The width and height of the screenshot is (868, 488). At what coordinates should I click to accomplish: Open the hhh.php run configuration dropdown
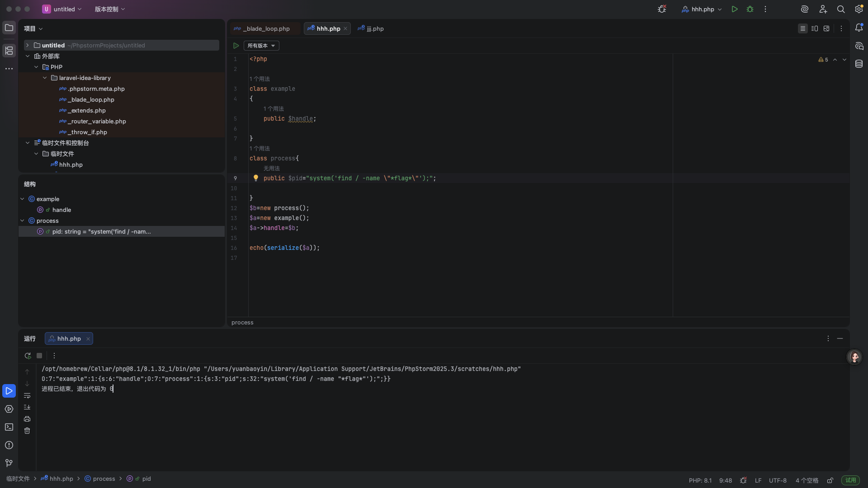(x=702, y=9)
